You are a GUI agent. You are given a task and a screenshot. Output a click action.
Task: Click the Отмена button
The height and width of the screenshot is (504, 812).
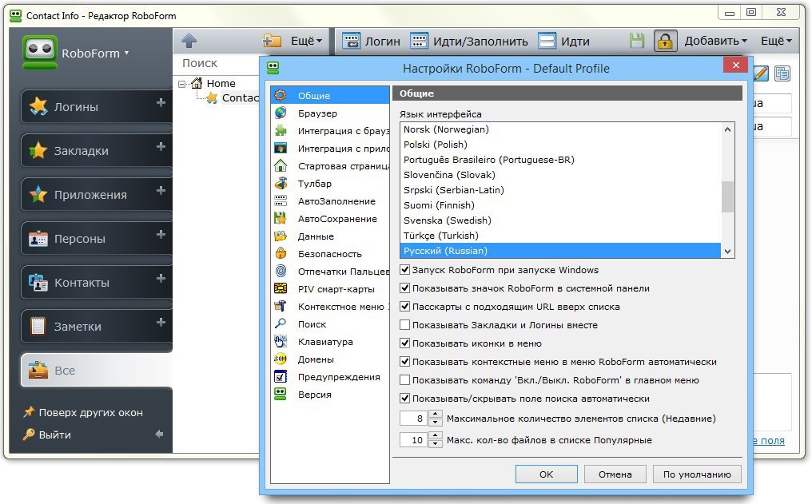615,474
